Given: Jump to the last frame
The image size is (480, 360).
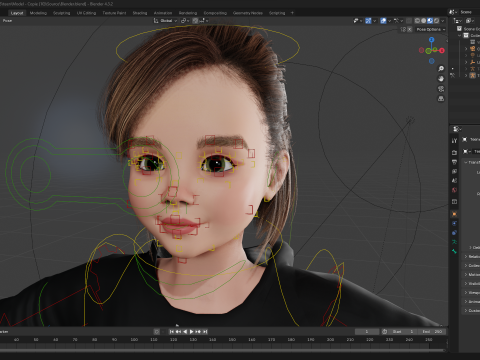Looking at the screenshot, I should click(205, 332).
